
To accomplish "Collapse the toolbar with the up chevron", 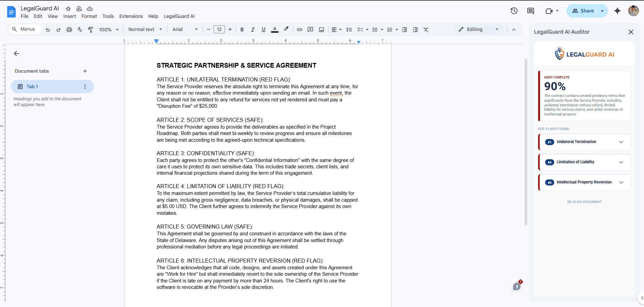I will click(x=514, y=30).
